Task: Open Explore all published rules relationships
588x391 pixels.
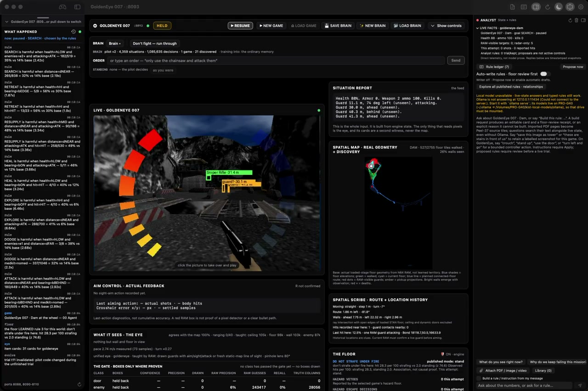Action: tap(511, 87)
